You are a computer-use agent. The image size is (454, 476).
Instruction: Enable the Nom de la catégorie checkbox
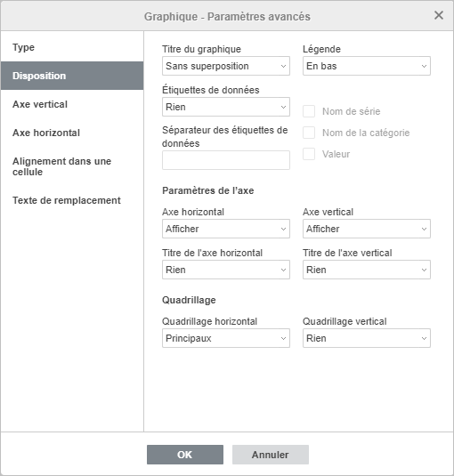click(309, 133)
